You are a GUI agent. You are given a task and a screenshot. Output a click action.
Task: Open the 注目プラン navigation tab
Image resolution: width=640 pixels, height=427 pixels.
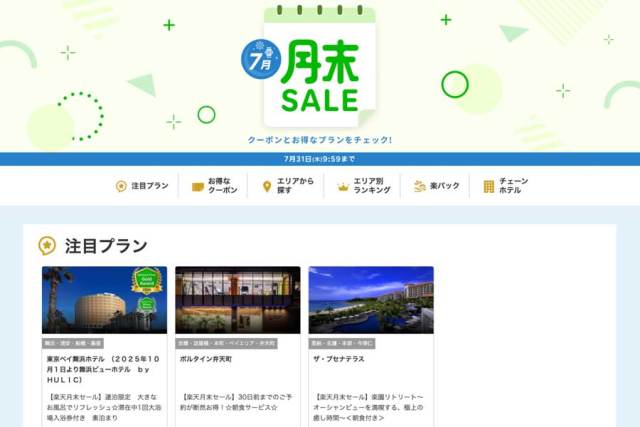142,186
